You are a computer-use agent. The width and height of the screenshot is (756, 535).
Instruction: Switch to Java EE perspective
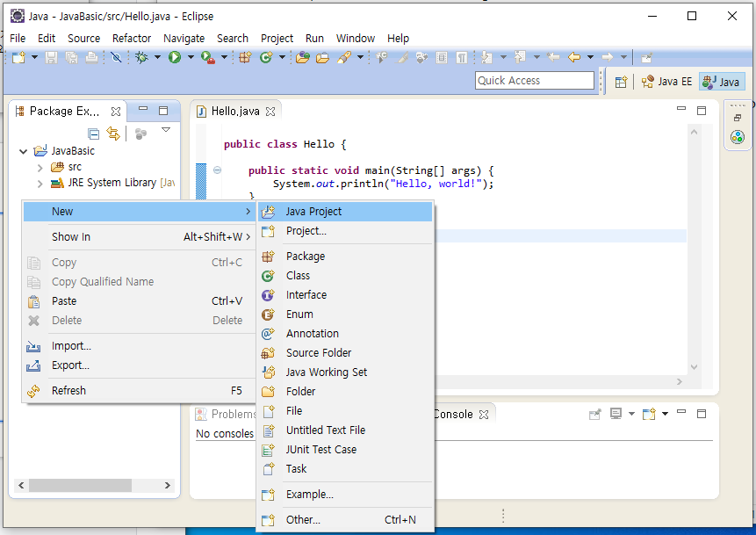(x=666, y=82)
